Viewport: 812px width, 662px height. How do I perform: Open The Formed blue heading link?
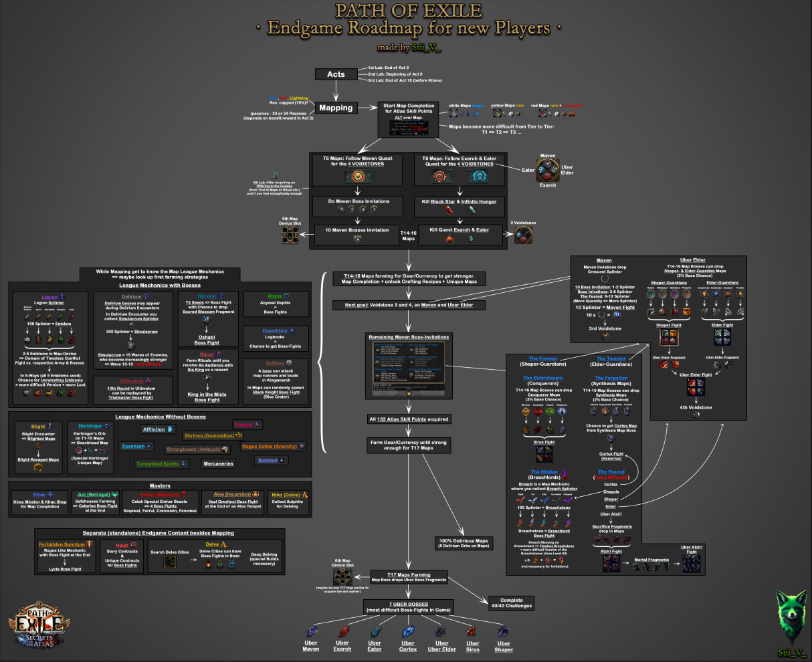(542, 359)
